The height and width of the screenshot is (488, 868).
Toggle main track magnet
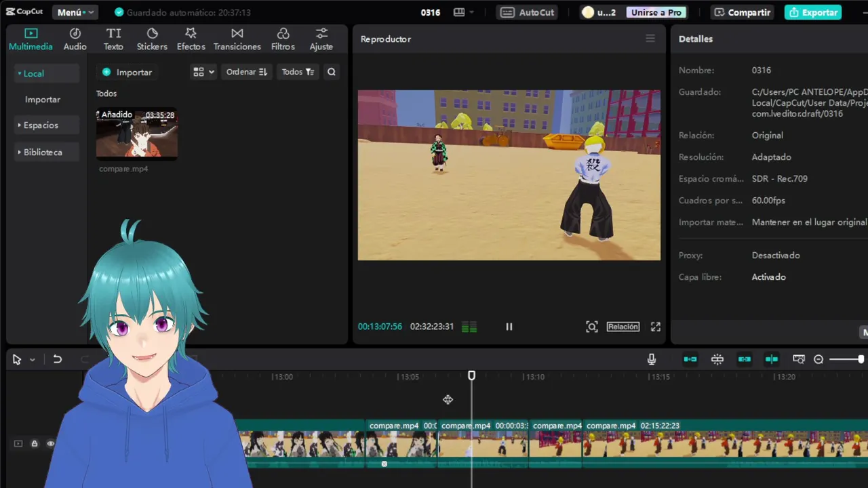coord(690,359)
